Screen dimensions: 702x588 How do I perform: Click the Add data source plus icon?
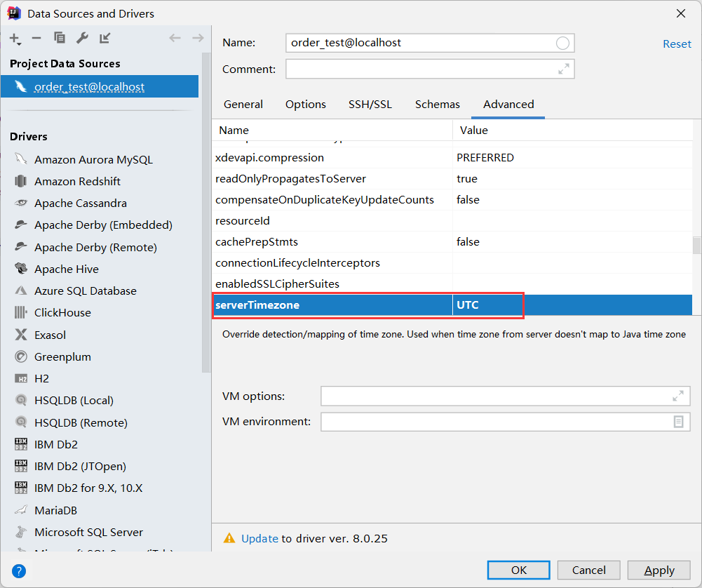click(x=15, y=39)
